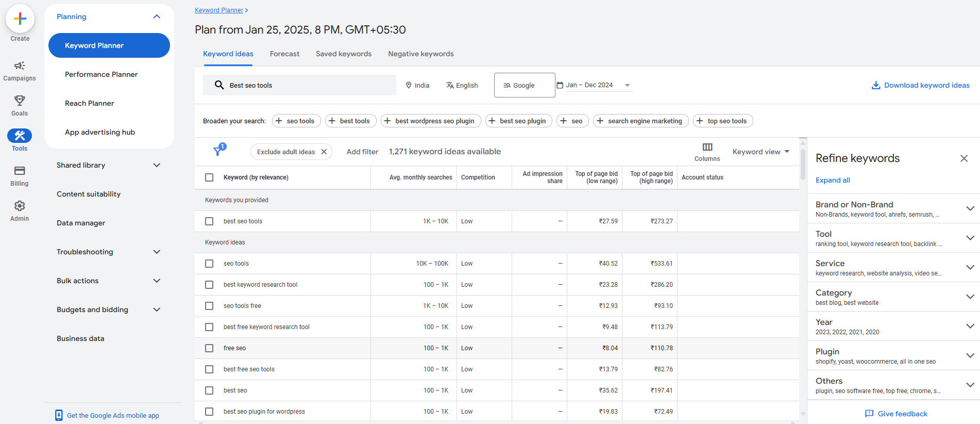The image size is (980, 424).
Task: Click the India location pin icon
Action: click(x=409, y=85)
